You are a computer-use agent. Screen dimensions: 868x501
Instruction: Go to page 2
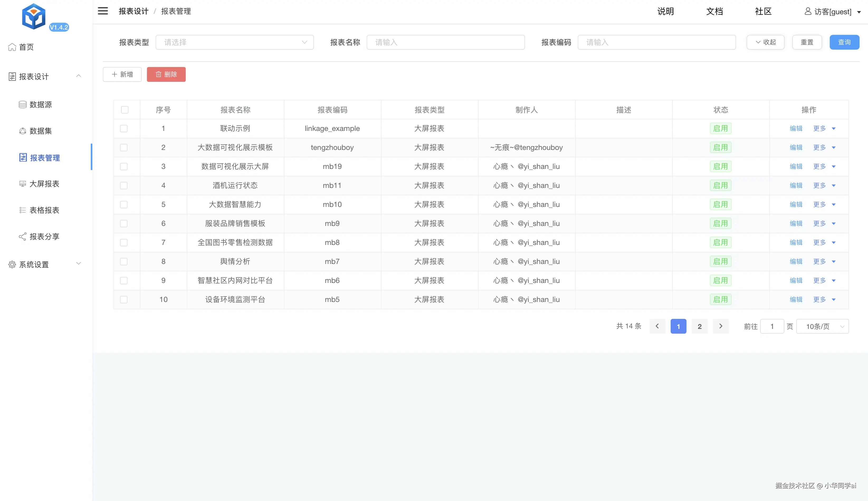[x=699, y=326]
